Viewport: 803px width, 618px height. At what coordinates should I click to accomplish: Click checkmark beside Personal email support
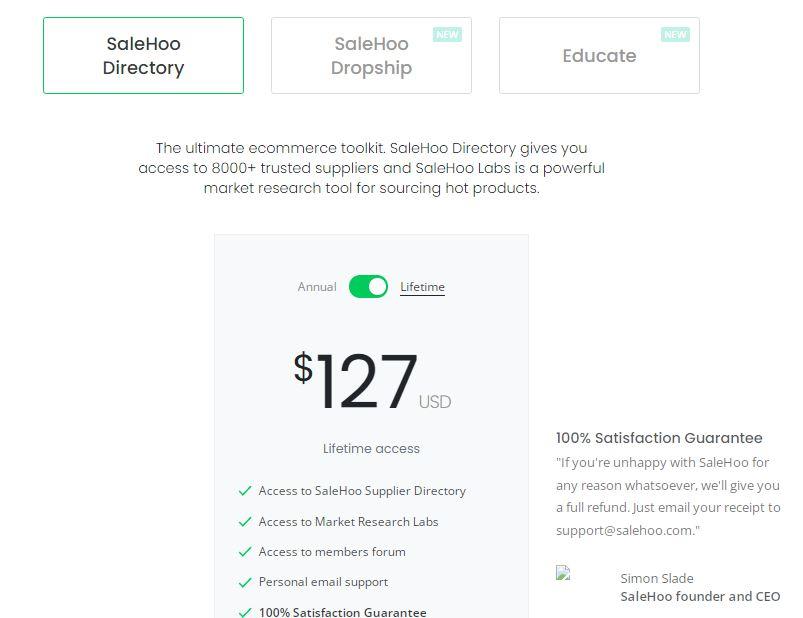coord(245,582)
